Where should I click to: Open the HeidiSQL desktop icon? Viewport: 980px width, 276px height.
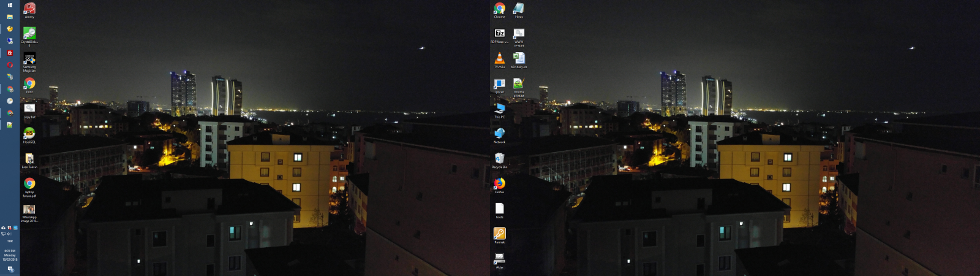[29, 133]
